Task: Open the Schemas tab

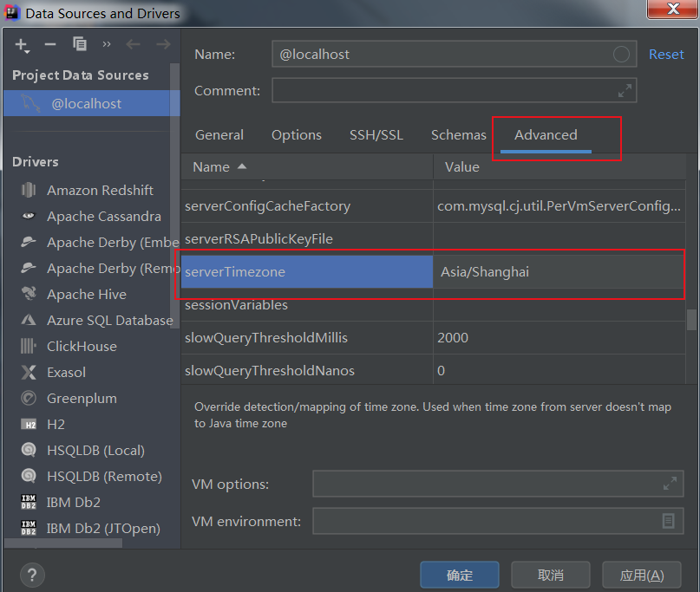Action: click(459, 134)
